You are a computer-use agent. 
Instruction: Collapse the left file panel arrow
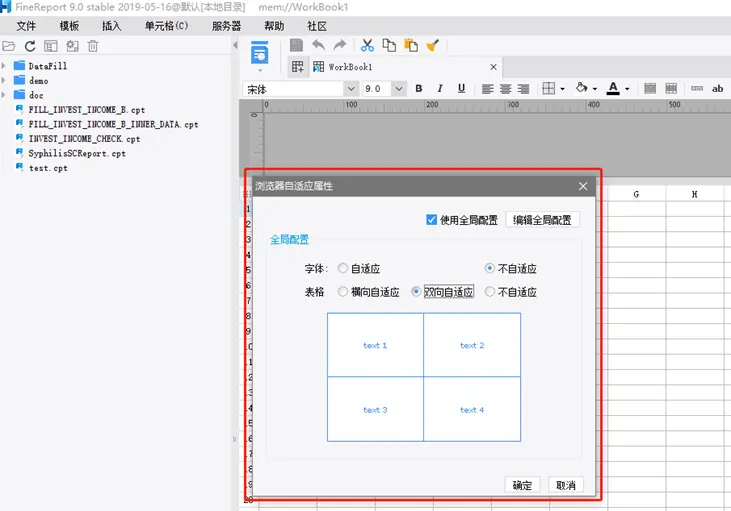tap(235, 45)
